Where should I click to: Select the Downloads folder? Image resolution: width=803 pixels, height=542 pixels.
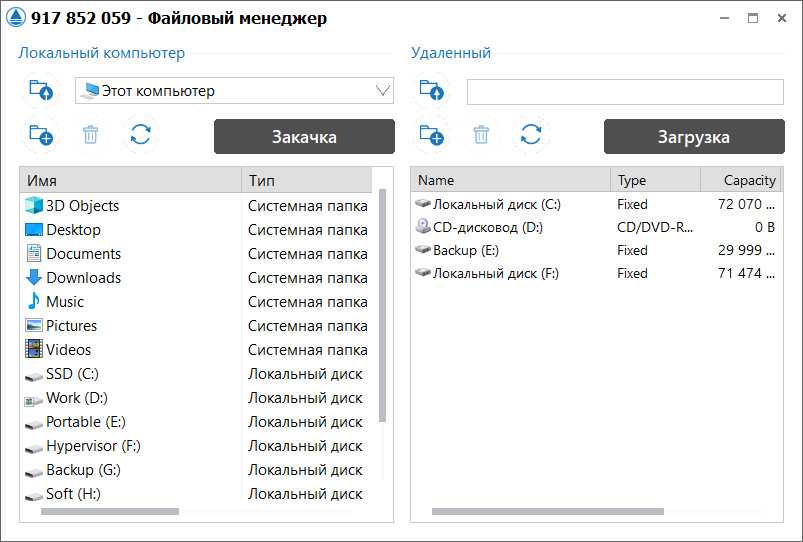pos(83,278)
